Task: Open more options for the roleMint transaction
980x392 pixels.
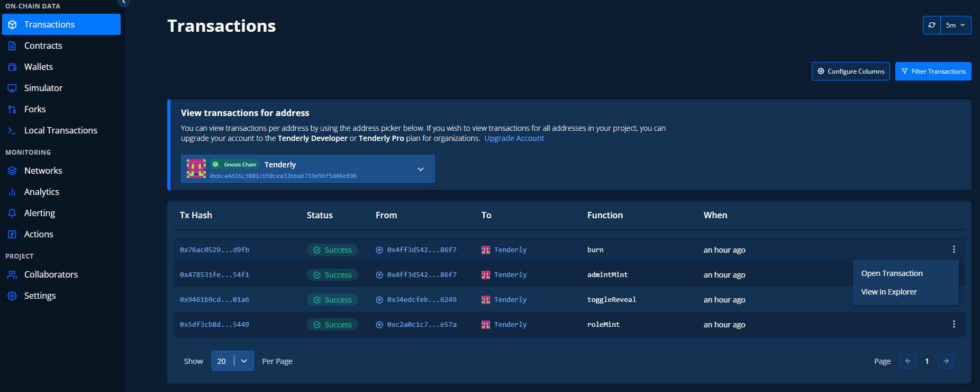Action: [954, 324]
